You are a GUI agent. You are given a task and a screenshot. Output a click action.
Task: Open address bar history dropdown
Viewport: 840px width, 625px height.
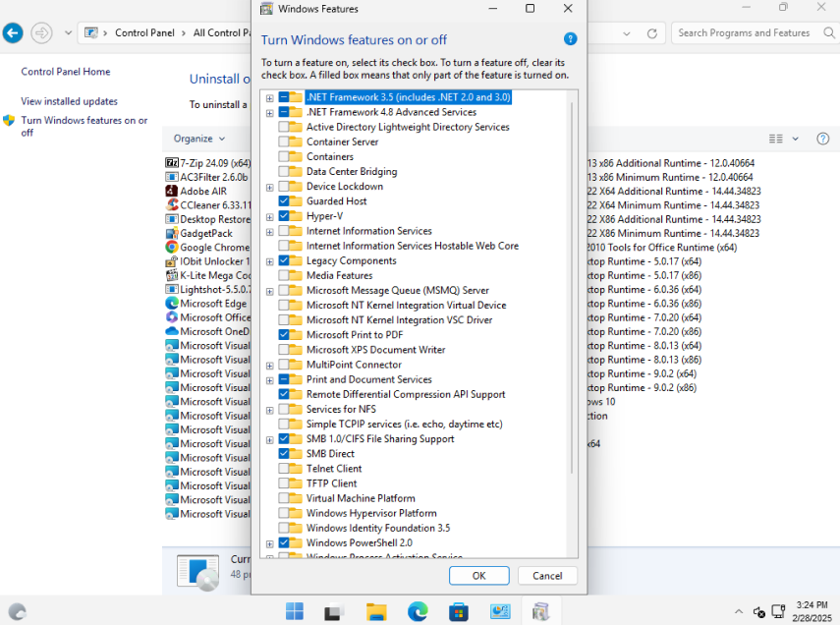point(626,33)
